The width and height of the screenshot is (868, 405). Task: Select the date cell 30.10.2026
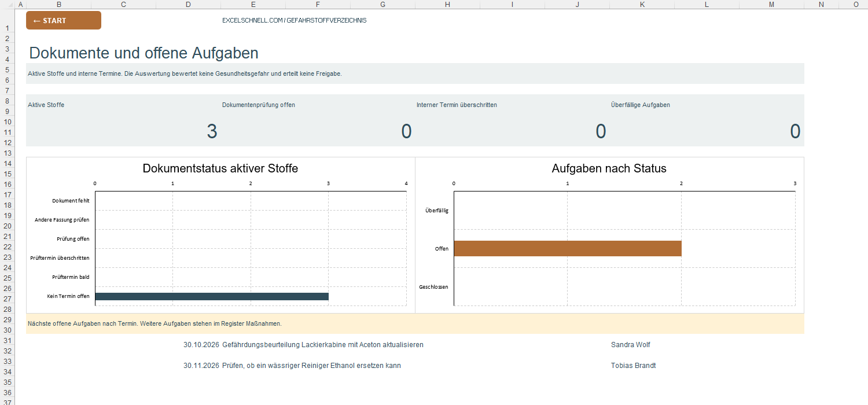point(201,344)
